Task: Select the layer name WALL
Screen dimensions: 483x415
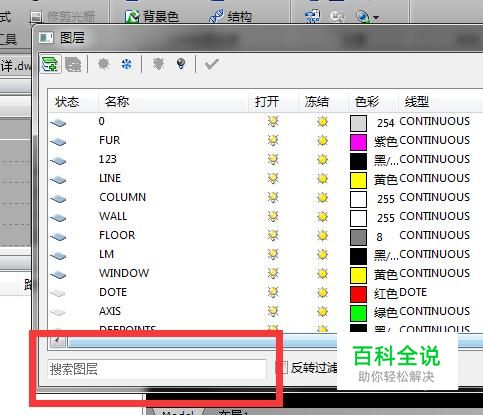Action: tap(113, 216)
